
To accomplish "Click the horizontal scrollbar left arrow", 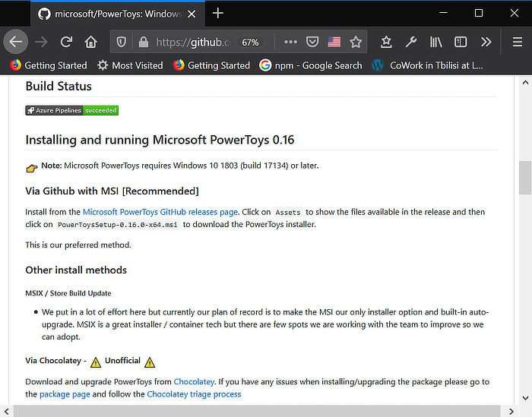I will tap(6, 411).
